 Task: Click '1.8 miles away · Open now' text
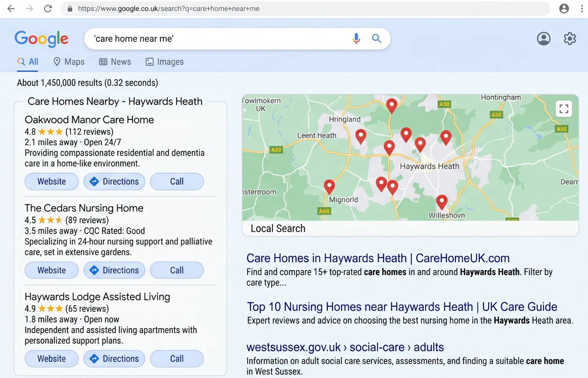tap(72, 319)
